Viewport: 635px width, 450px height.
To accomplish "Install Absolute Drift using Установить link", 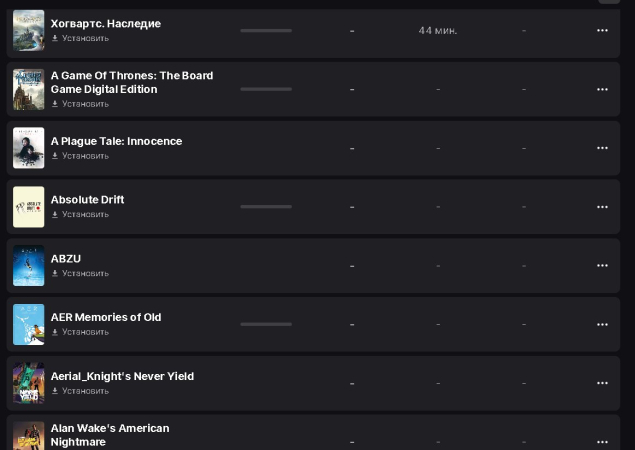I will 84,214.
